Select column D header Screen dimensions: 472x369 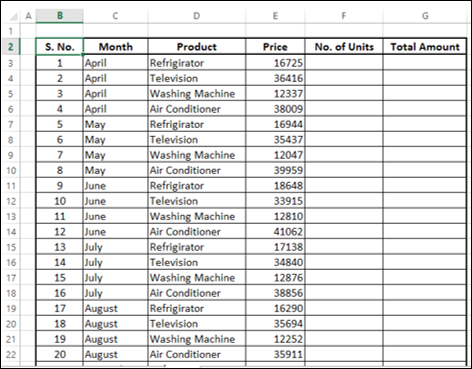pos(197,16)
